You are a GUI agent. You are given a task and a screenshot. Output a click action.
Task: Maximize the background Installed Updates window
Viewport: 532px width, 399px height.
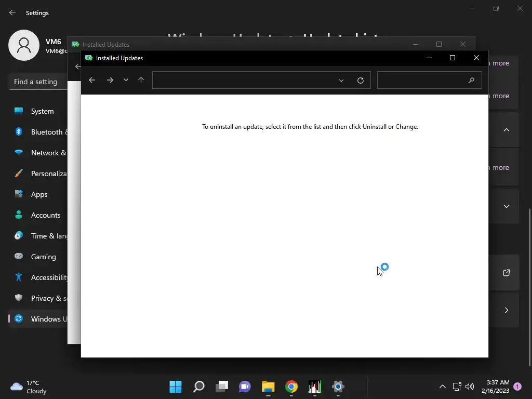point(439,44)
